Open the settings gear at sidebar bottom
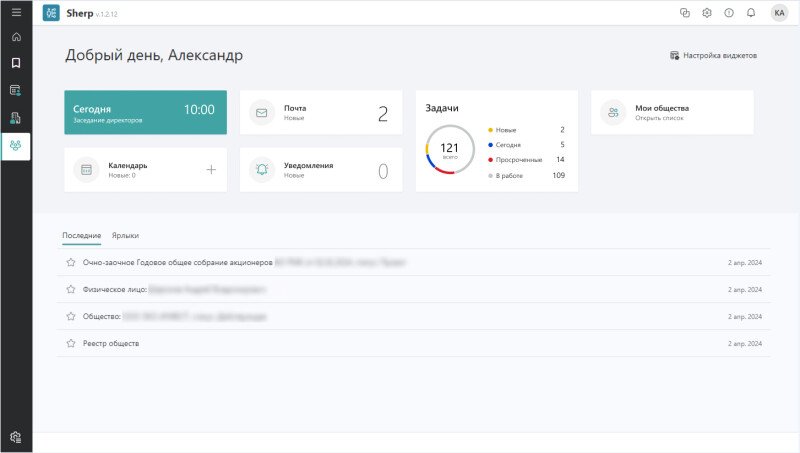 click(16, 437)
